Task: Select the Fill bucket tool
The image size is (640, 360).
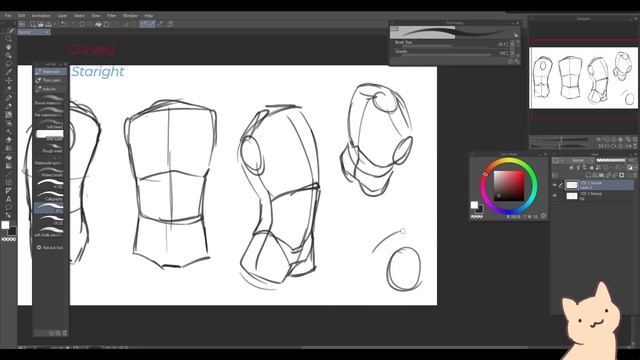Action: (x=9, y=157)
